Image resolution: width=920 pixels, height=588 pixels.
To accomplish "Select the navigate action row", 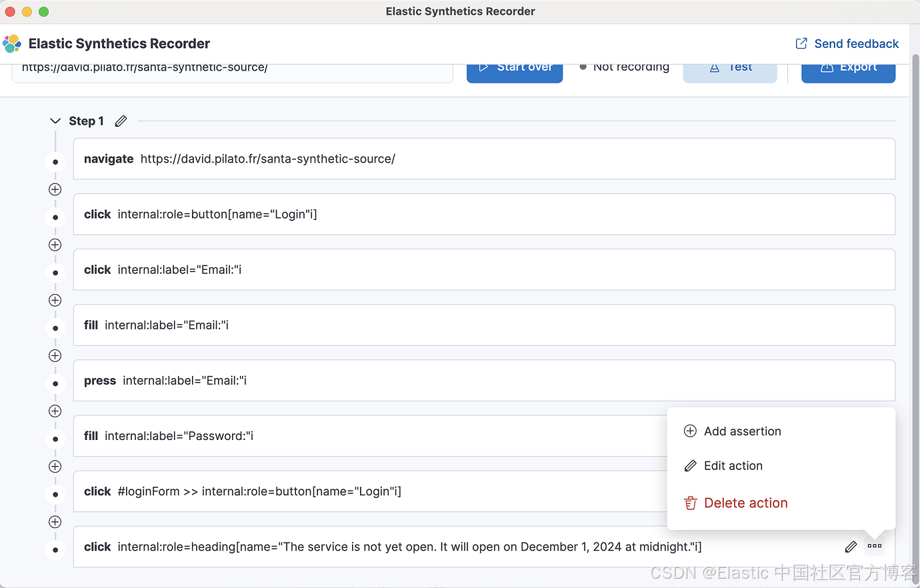I will click(484, 159).
